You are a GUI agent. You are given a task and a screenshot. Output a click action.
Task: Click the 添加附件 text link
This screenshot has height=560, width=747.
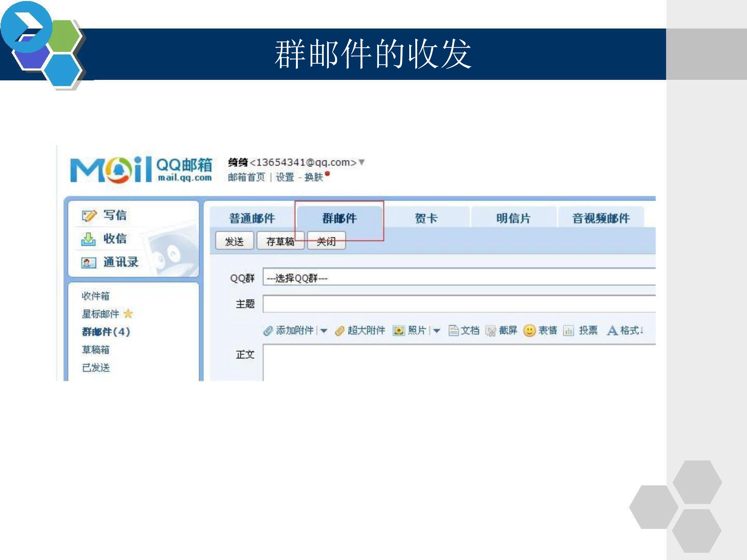(x=295, y=330)
